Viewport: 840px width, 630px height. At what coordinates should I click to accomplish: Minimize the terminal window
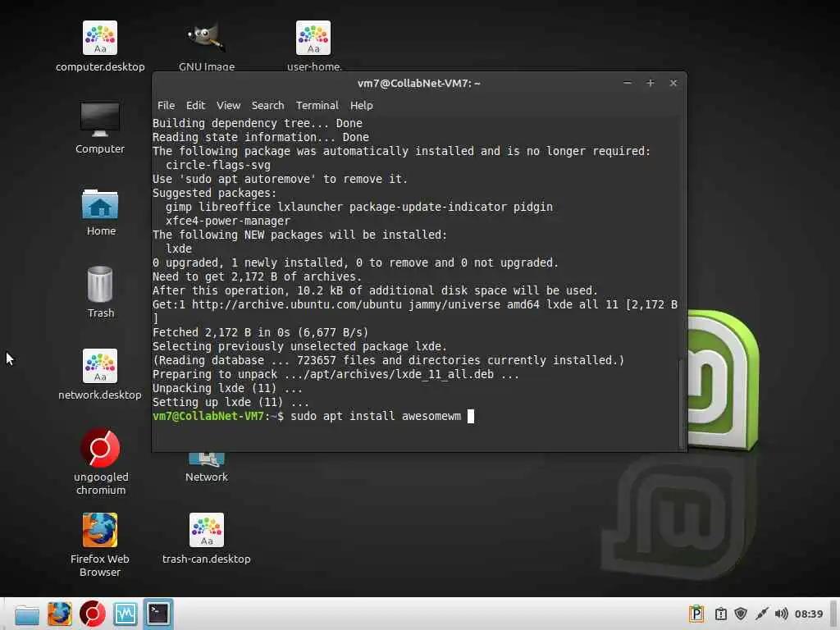tap(628, 83)
